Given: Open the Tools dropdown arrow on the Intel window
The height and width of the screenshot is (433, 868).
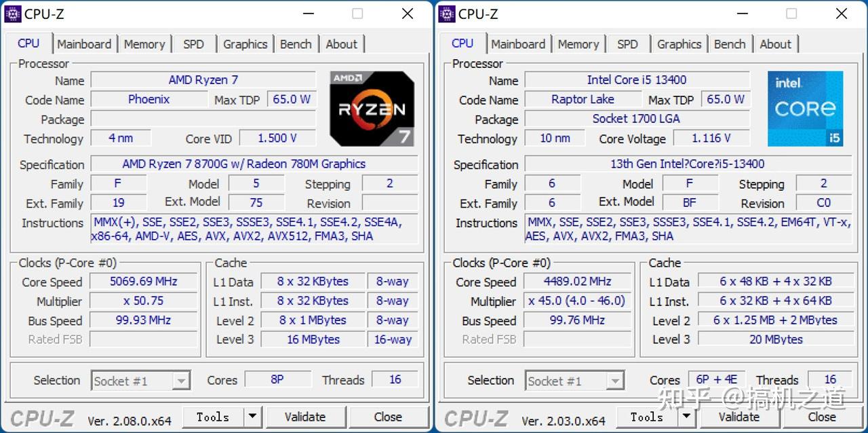Looking at the screenshot, I should [x=686, y=417].
